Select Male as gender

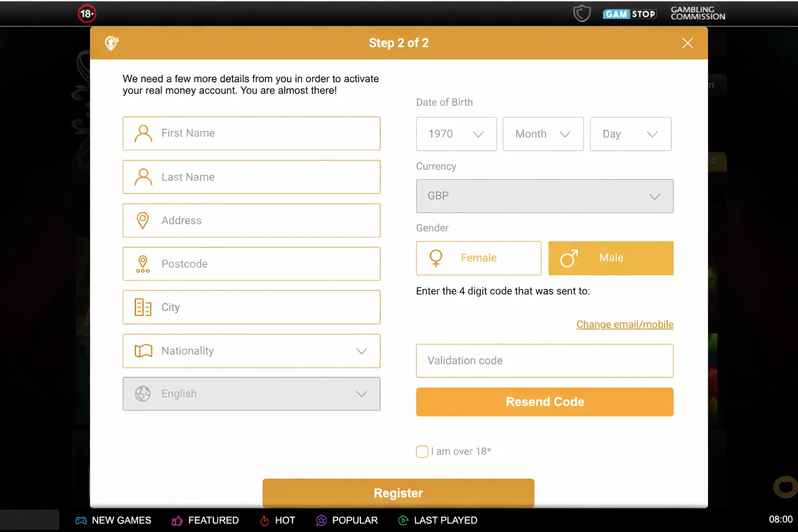[x=610, y=258]
